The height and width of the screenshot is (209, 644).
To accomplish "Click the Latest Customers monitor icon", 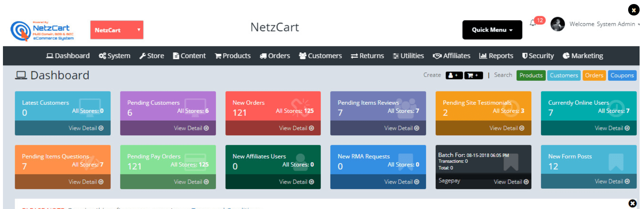I will 90,107.
